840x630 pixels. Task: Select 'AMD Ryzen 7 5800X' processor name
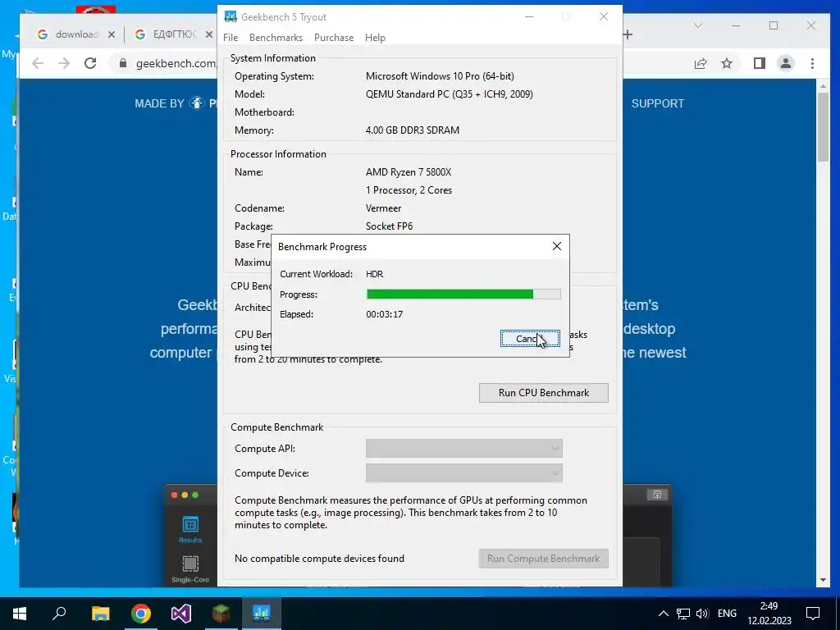point(409,172)
